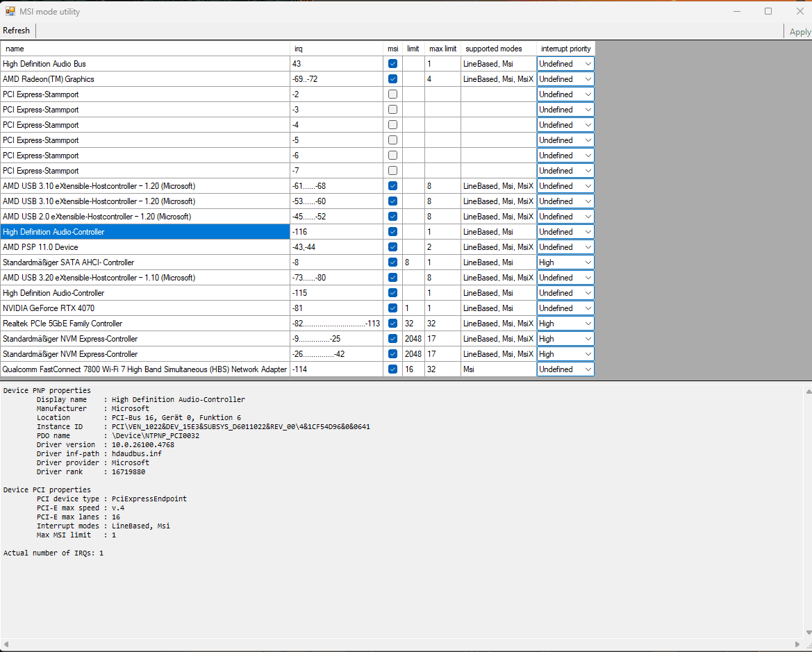
Task: Click properties pane scrollbar up arrow
Action: pyautogui.click(x=809, y=392)
